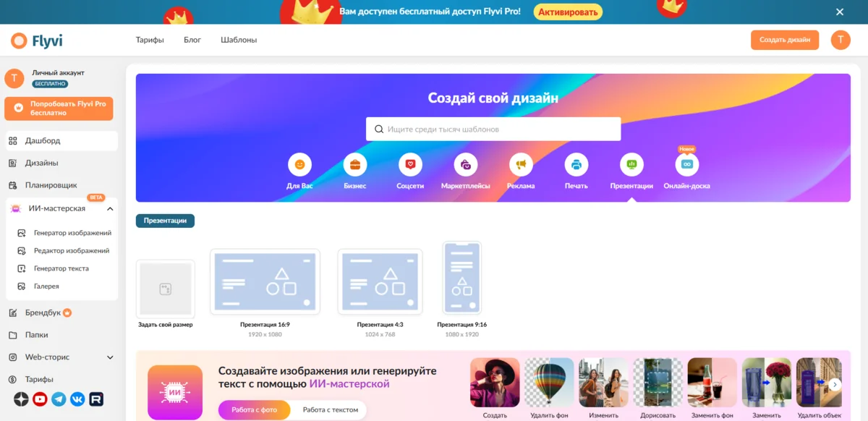Viewport: 868px width, 421px height.
Task: Open the Для Вас category icon
Action: coord(299,165)
